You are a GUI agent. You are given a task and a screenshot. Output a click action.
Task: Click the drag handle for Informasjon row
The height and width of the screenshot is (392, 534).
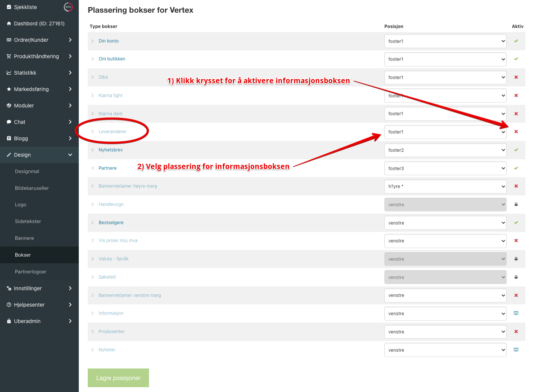(93, 313)
